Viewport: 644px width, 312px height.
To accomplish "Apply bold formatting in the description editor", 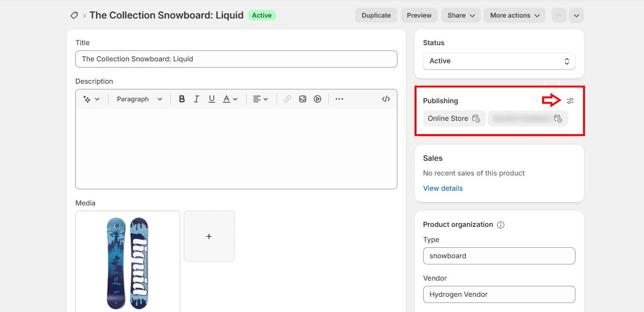I will tap(181, 99).
